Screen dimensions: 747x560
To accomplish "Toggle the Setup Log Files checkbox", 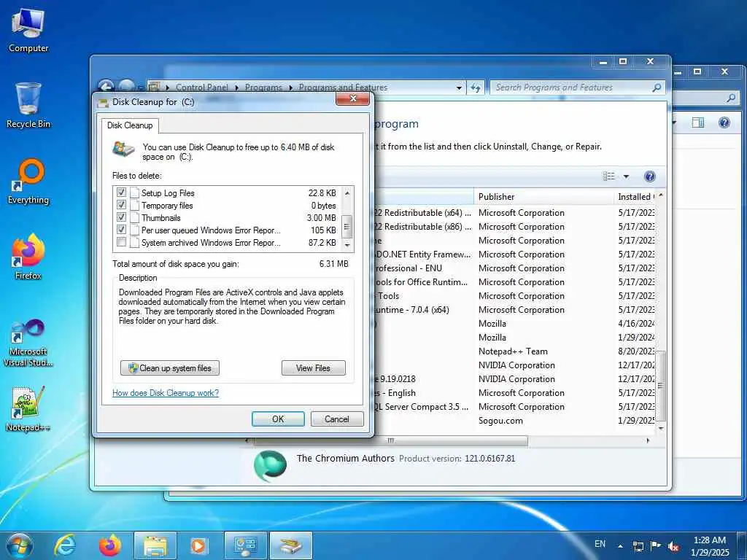I will tap(122, 192).
